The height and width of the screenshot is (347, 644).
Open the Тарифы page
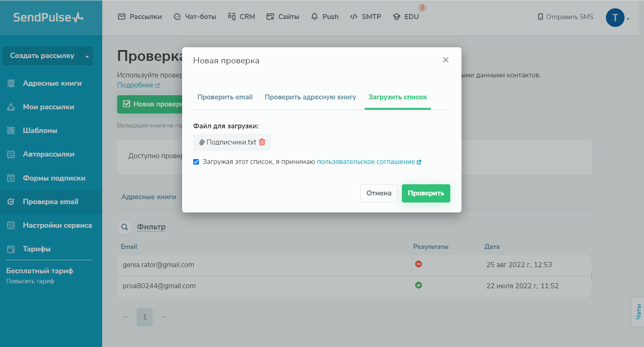[36, 249]
